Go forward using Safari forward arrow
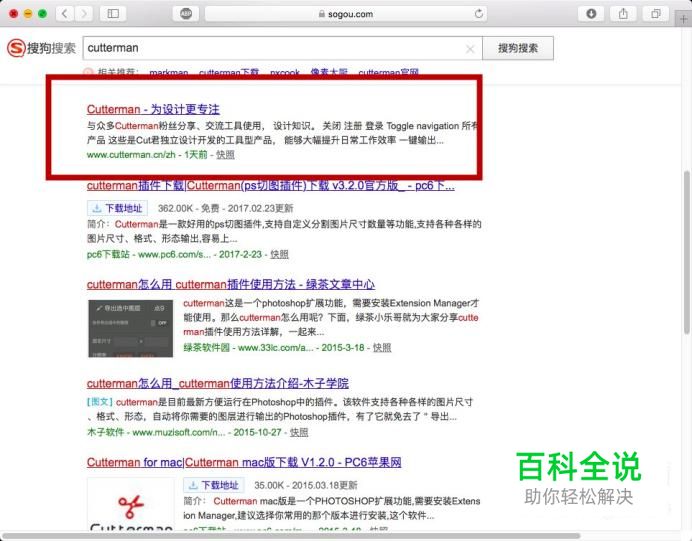 tap(84, 14)
